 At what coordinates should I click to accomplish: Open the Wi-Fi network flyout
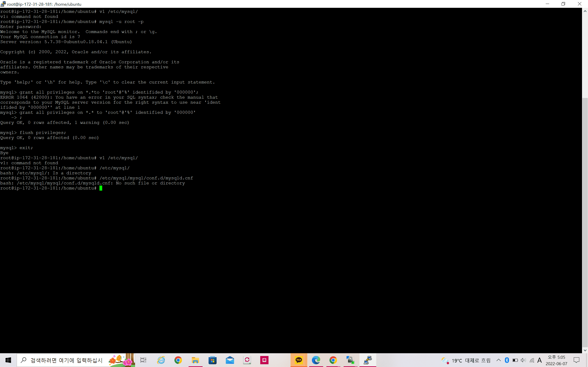click(532, 360)
